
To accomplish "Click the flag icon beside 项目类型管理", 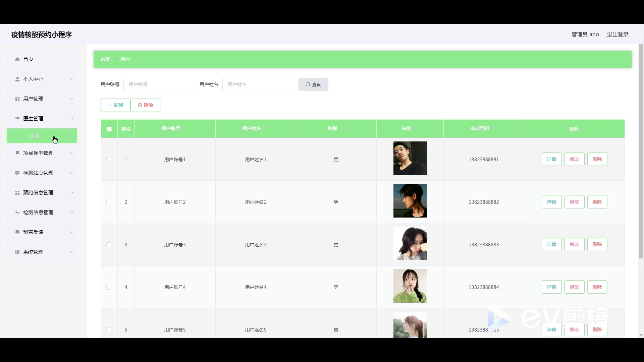I will pyautogui.click(x=17, y=153).
